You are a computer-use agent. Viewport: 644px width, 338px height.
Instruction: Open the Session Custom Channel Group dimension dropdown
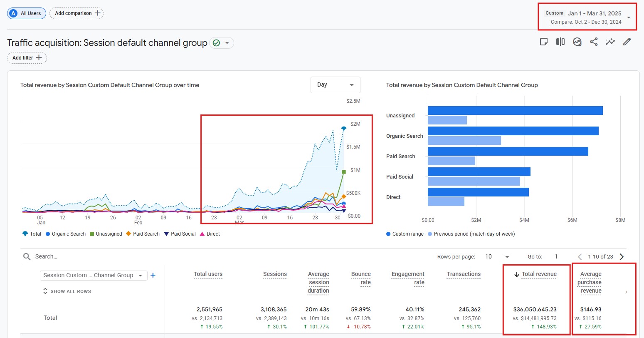[94, 275]
